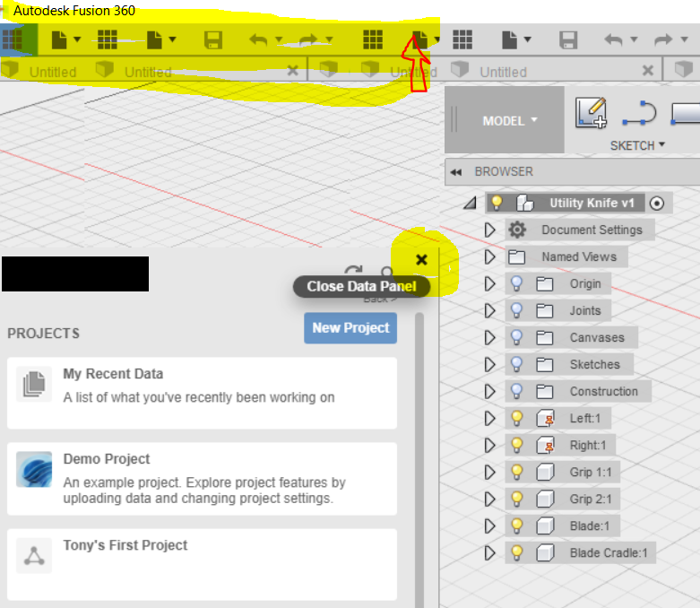Show the Origin folder via its lightbulb
The height and width of the screenshot is (608, 700).
pos(516,284)
